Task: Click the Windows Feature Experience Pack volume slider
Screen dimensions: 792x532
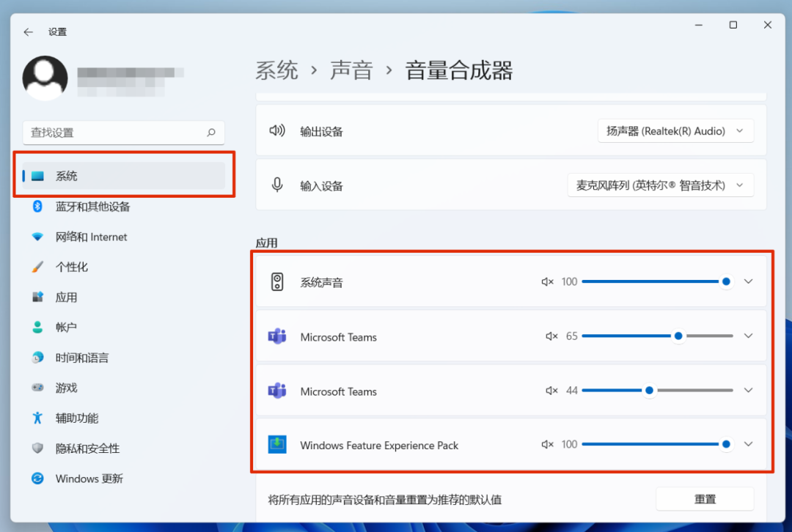Action: tap(657, 445)
